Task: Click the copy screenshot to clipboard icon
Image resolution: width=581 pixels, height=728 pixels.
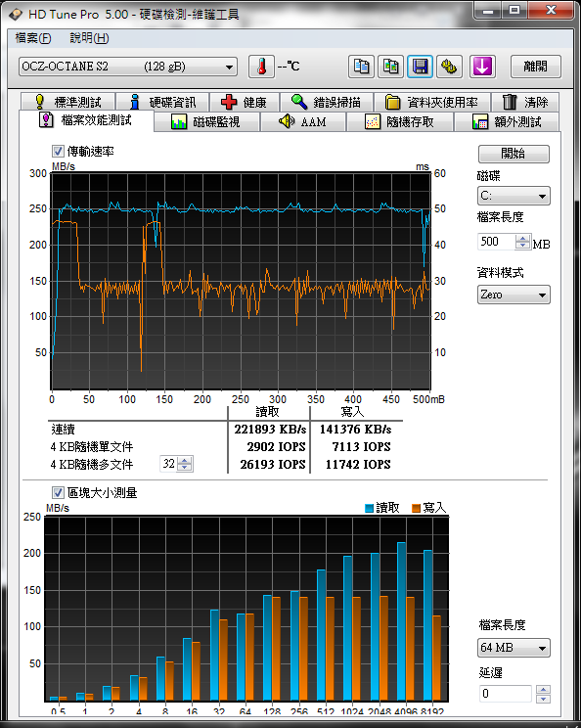Action: 390,67
